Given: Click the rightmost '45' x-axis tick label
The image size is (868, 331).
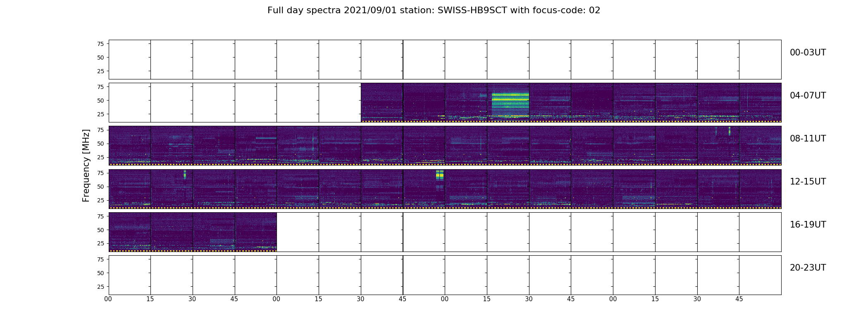Looking at the screenshot, I should [739, 299].
